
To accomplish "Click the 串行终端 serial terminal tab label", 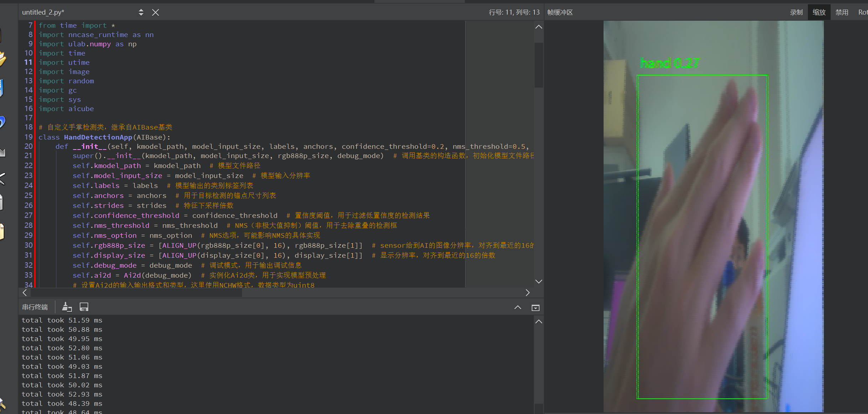I will [x=35, y=307].
